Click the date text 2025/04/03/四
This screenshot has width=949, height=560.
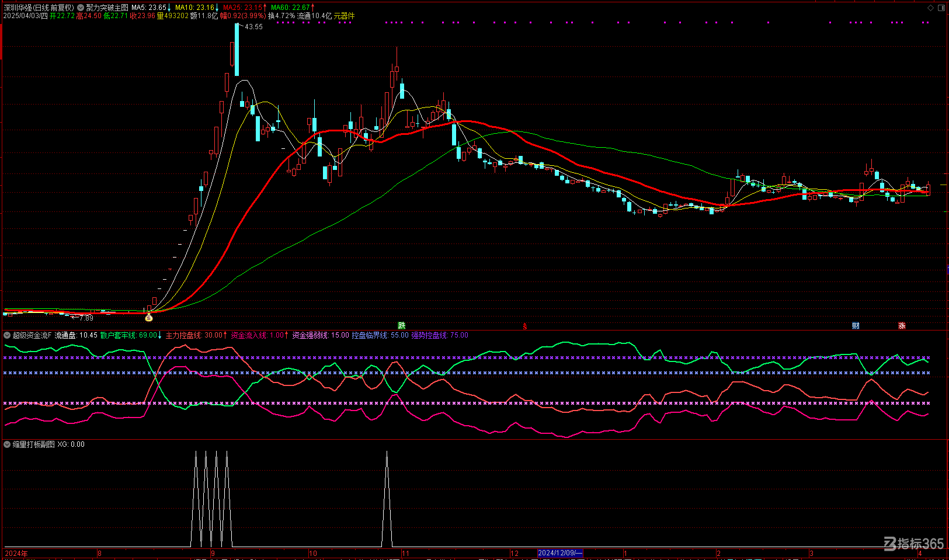[26, 16]
